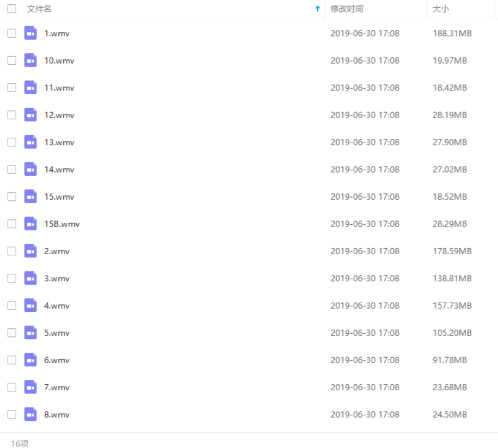Click the size value 178.59MB

point(452,251)
